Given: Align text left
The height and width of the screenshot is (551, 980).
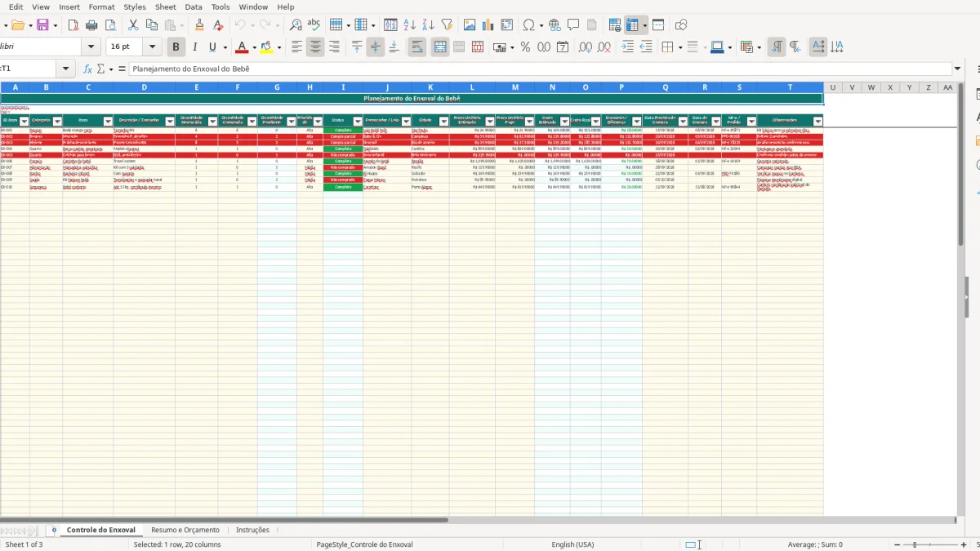Looking at the screenshot, I should coord(297,47).
